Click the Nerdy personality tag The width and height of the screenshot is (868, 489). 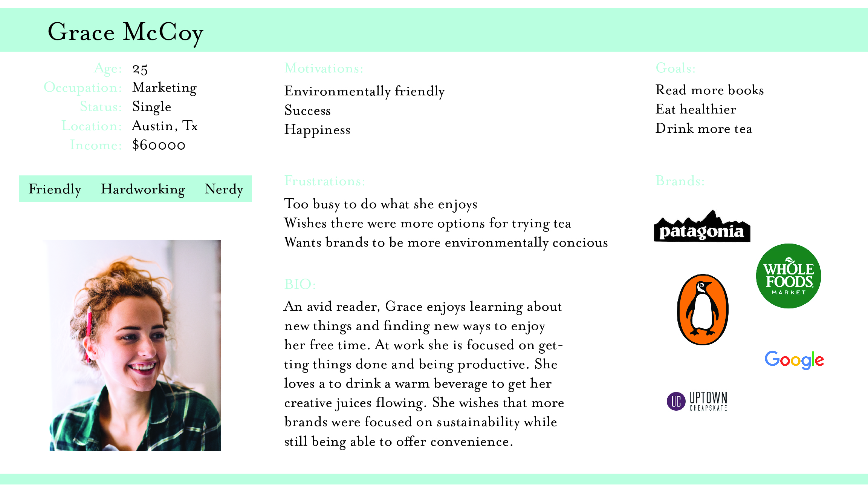[224, 189]
